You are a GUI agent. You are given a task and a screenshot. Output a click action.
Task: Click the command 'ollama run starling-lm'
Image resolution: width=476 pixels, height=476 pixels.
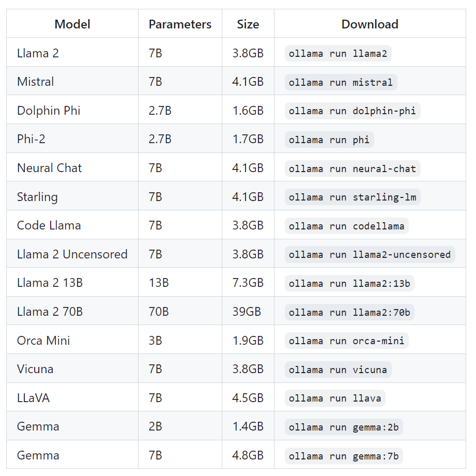[352, 197]
